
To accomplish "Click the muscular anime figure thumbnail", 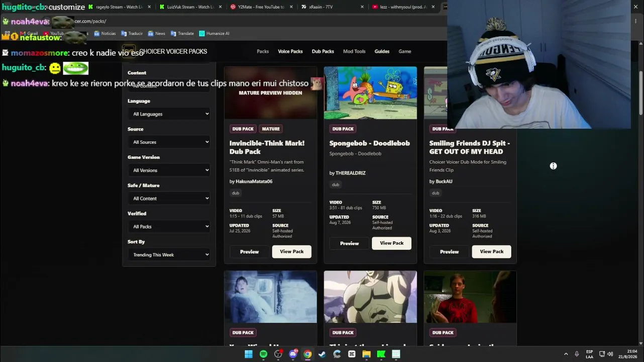I will coord(370,297).
